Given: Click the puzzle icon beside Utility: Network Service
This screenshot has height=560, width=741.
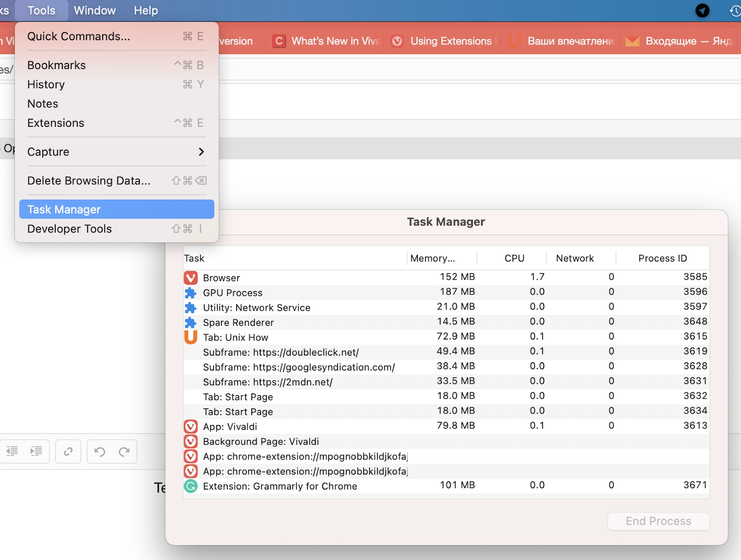Looking at the screenshot, I should tap(190, 308).
